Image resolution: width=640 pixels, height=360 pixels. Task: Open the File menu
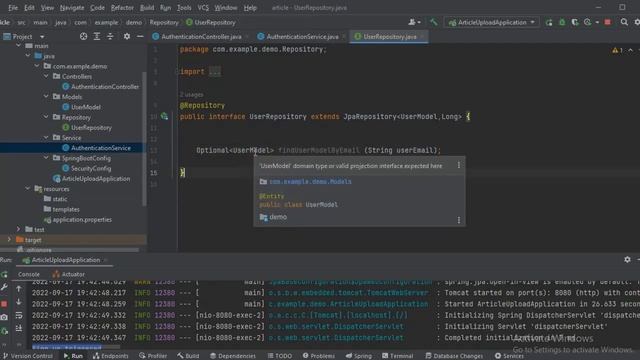13,7
